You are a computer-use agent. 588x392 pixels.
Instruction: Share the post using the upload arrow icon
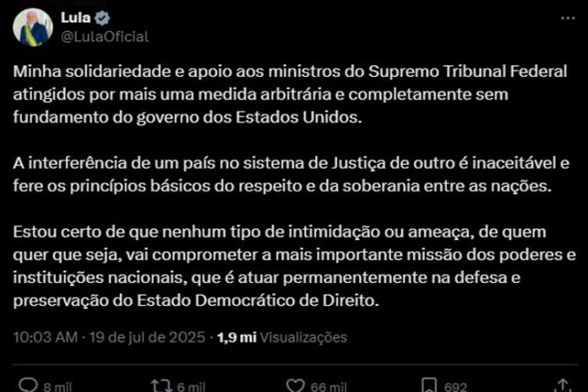click(x=563, y=385)
